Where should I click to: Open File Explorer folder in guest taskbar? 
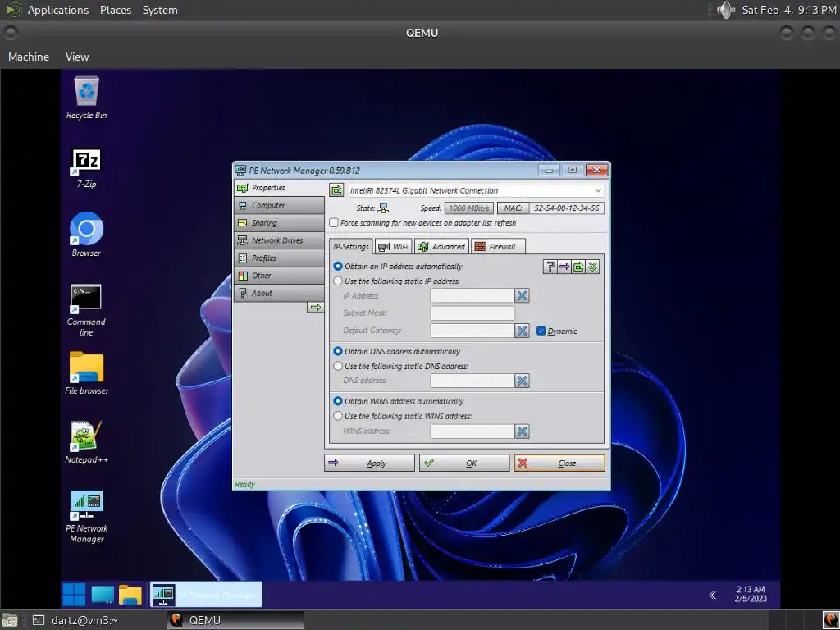(x=130, y=595)
